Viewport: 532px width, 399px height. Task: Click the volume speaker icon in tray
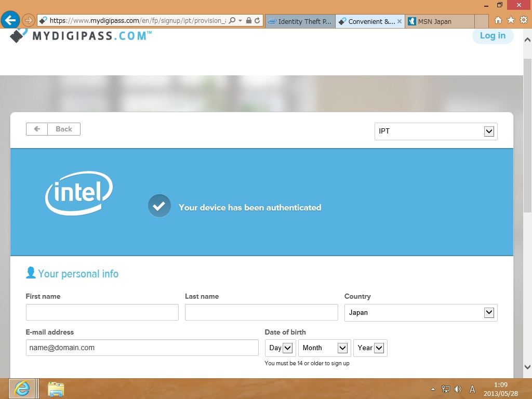pyautogui.click(x=458, y=389)
